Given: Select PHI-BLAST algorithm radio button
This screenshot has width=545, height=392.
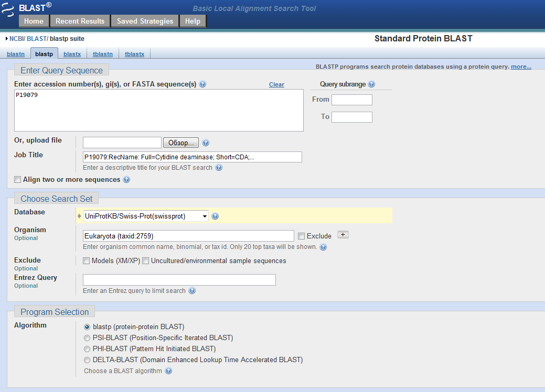Looking at the screenshot, I should pos(87,350).
